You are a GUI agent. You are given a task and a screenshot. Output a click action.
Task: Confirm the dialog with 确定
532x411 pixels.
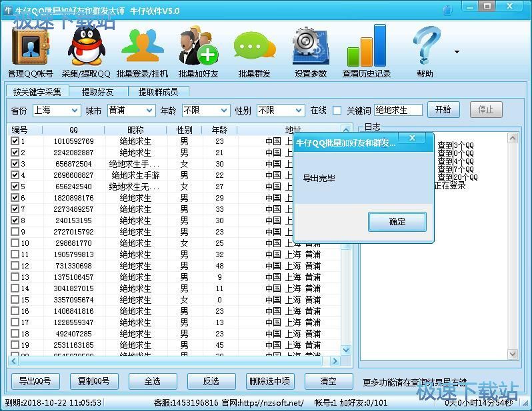click(x=397, y=222)
